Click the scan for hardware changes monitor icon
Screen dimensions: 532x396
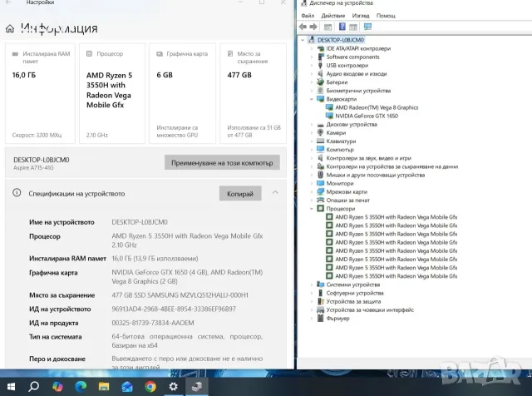[x=367, y=27]
